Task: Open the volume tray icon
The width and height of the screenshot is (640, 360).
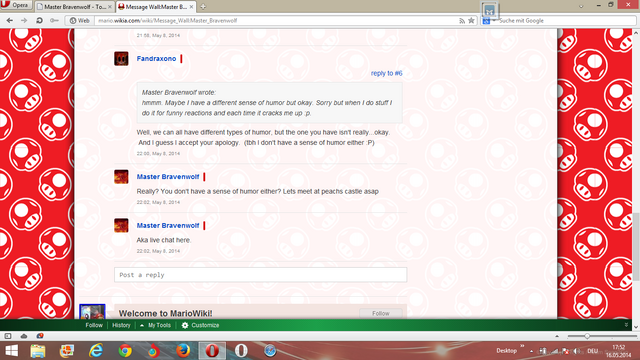Action: tap(577, 351)
